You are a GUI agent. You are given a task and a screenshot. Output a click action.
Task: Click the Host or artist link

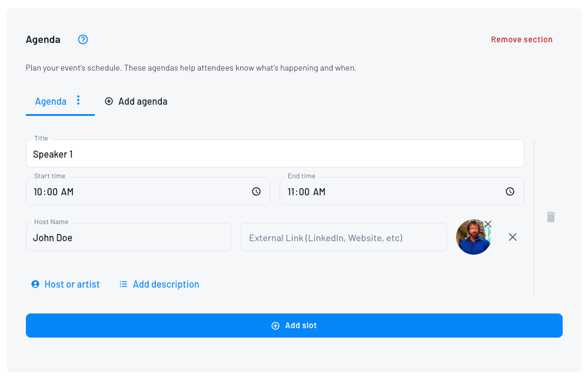tap(72, 285)
